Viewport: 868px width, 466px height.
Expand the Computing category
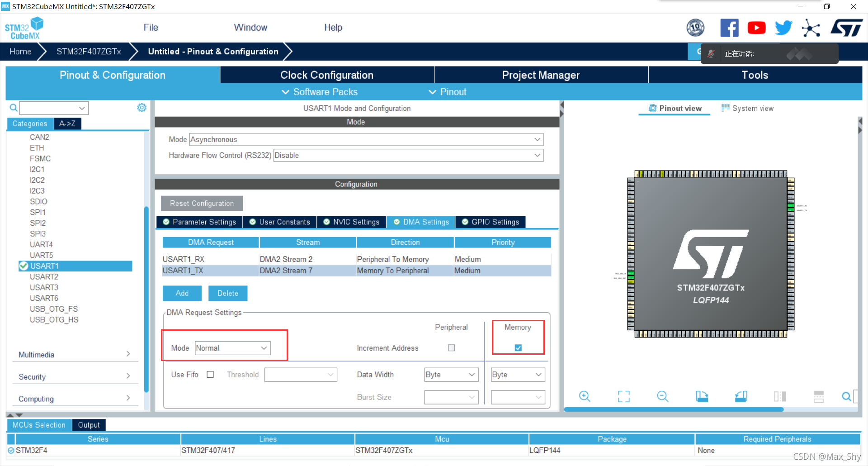75,399
